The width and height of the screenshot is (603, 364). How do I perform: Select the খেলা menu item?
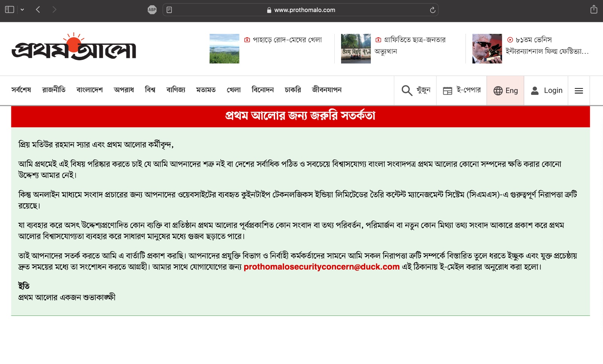[234, 90]
